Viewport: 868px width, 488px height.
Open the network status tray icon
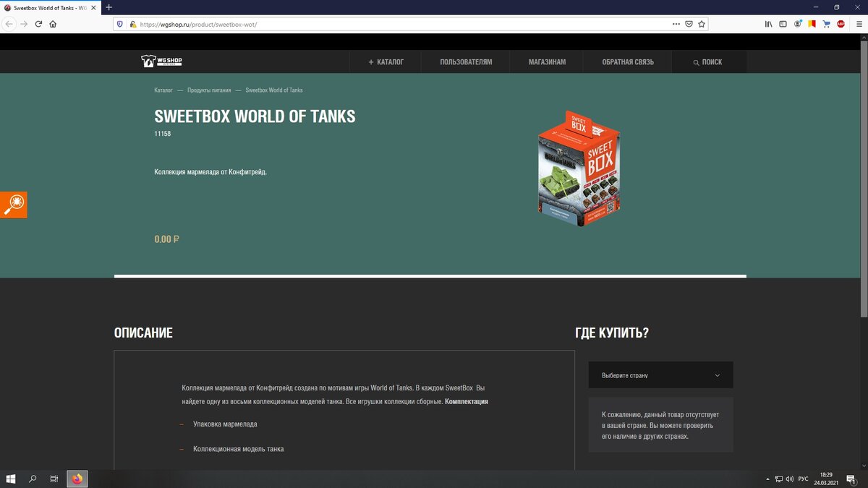[x=779, y=479]
